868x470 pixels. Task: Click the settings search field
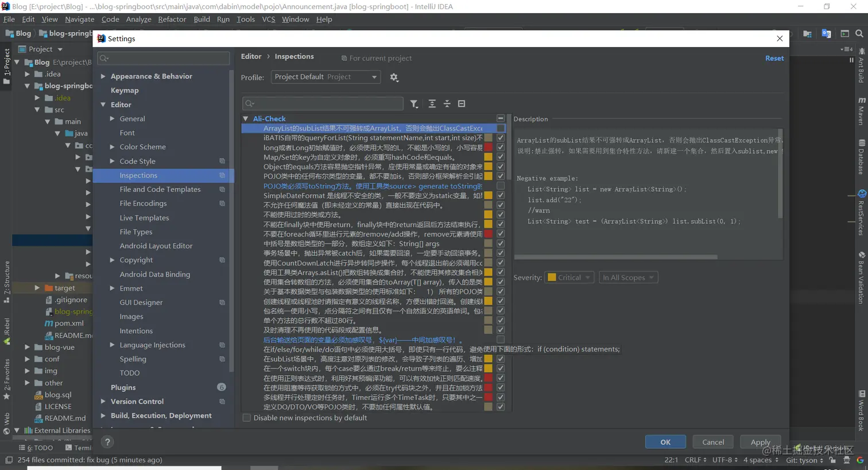coord(164,58)
